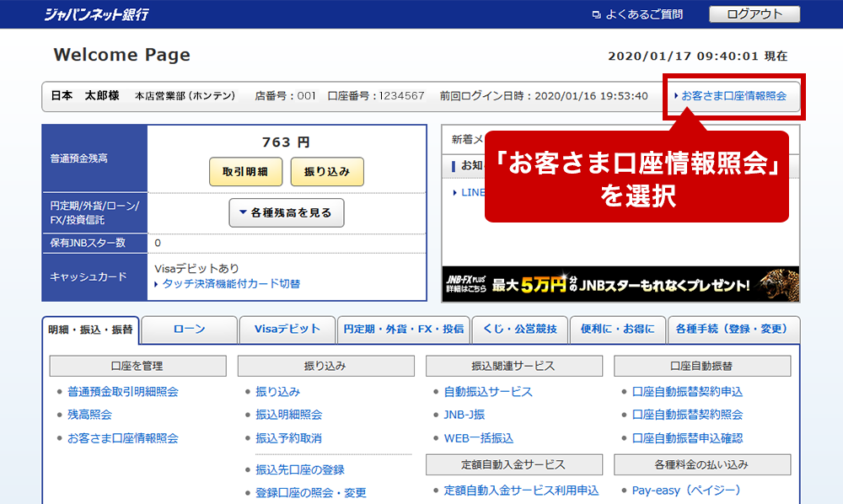Open the 円定期・外貨・FX・投信 tab
Viewport: 843px width, 504px height.
(x=403, y=329)
